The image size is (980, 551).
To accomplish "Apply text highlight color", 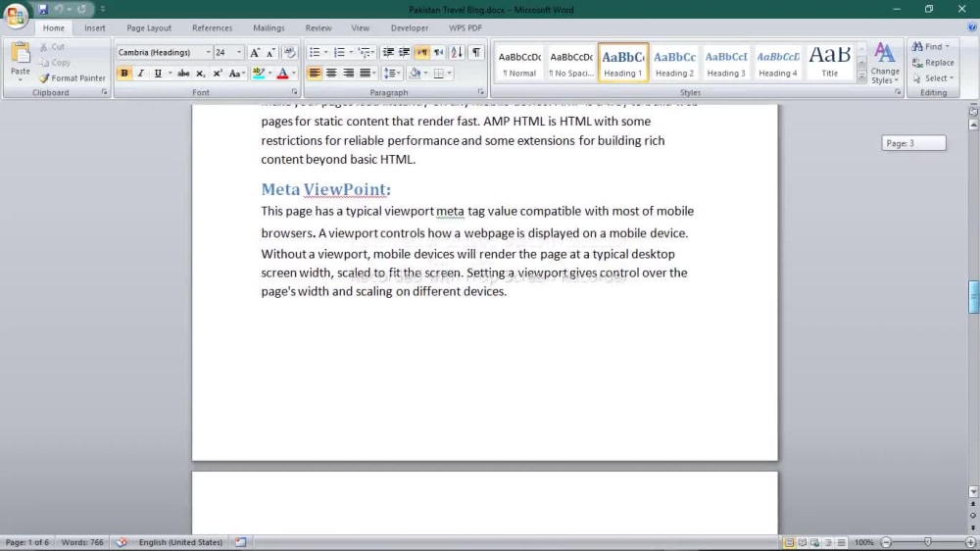I will pos(258,74).
